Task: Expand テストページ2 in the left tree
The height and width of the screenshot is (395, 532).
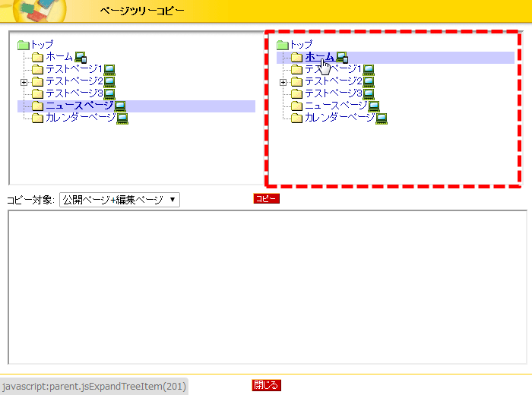Action: click(24, 82)
